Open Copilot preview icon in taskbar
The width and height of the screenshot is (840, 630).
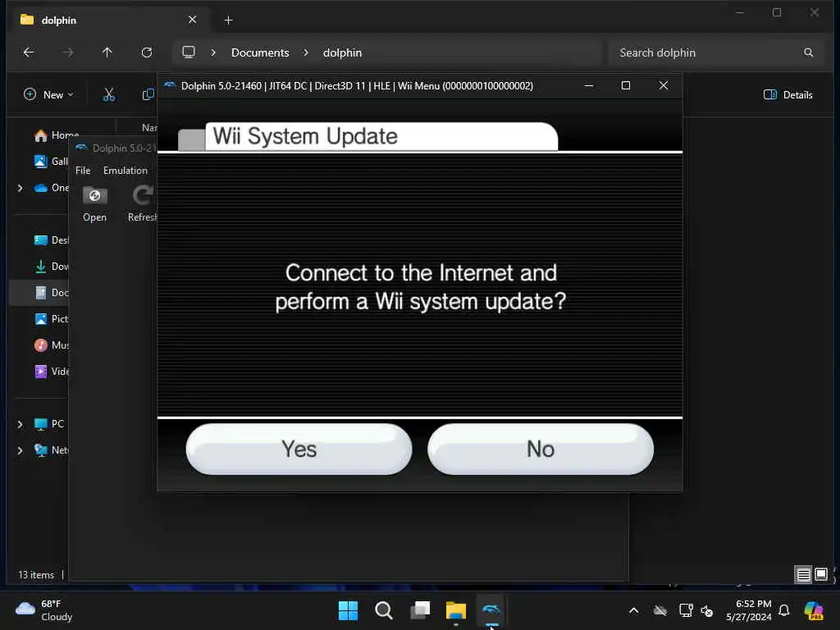click(814, 610)
